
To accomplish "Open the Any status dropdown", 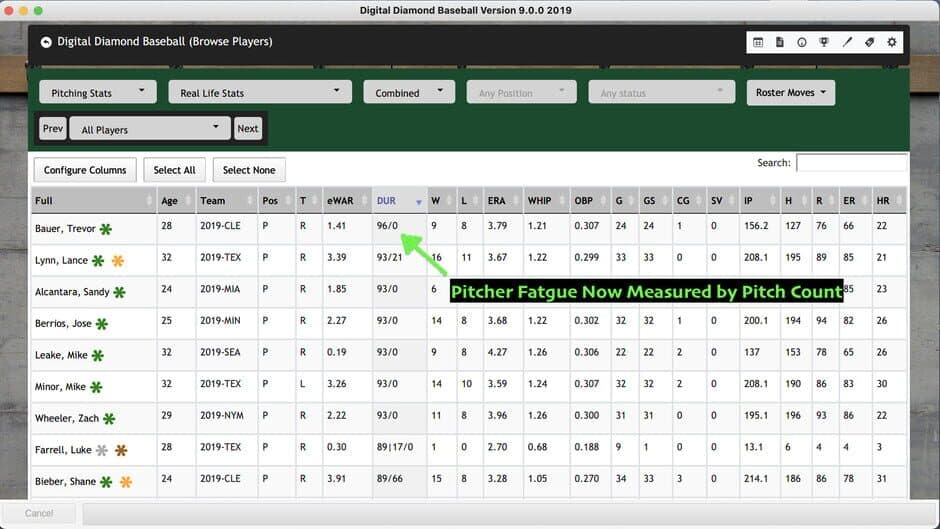I will [662, 92].
